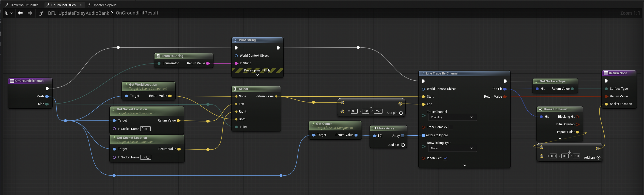
Task: Expand Line Trace By Channel advanced pins
Action: point(465,165)
